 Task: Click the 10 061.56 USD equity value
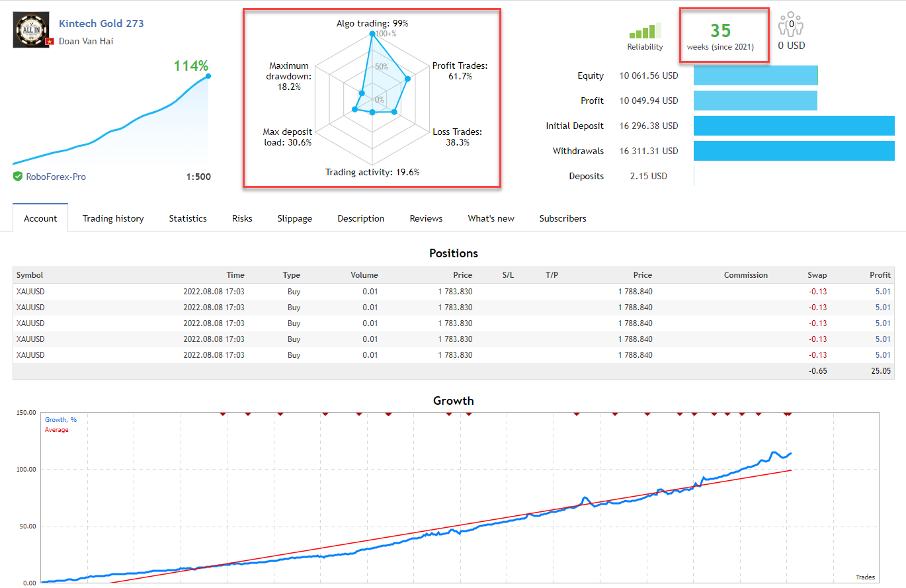[649, 75]
